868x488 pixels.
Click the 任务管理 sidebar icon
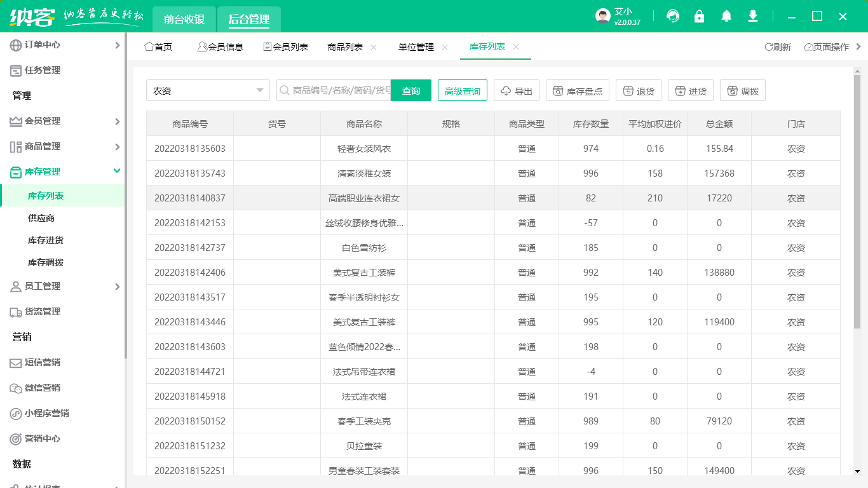coord(15,71)
